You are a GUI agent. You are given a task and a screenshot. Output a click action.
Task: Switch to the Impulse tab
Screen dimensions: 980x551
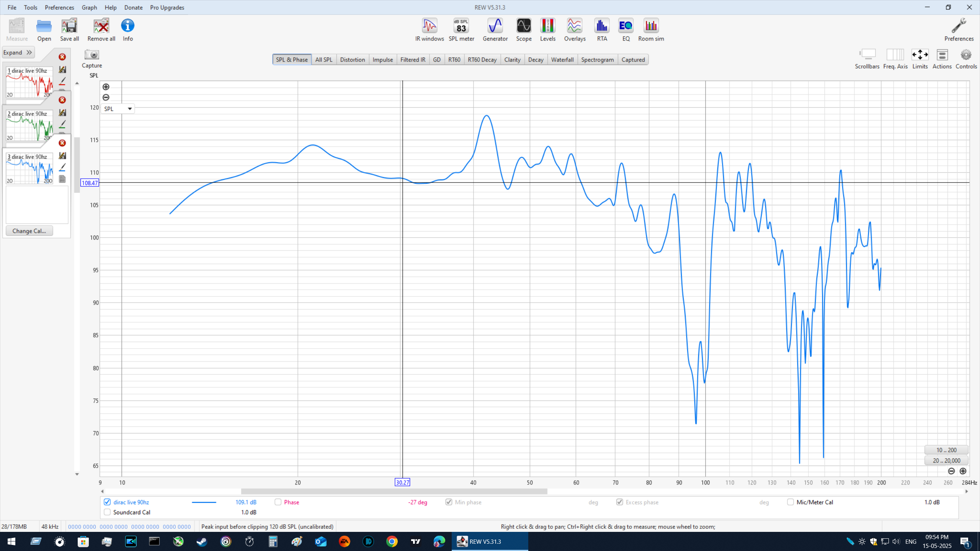pos(383,60)
